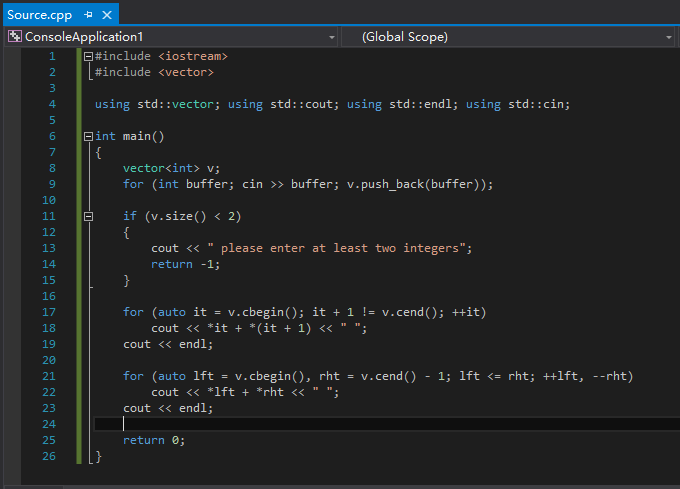This screenshot has width=680, height=489.
Task: Click 'v.cbegin()' on line 17
Action: coord(263,312)
